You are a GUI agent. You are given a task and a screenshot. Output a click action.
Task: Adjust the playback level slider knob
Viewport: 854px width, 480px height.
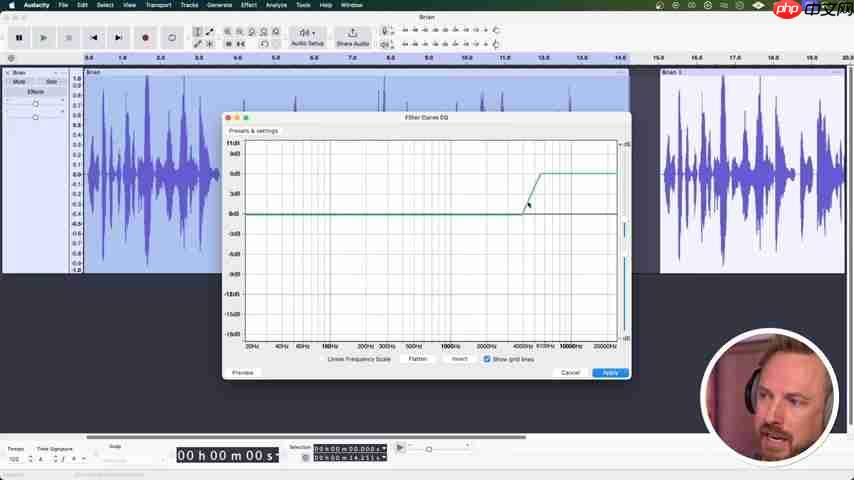[496, 45]
